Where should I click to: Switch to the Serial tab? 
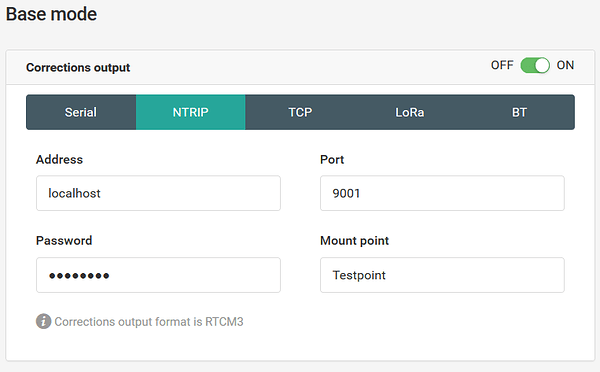81,112
